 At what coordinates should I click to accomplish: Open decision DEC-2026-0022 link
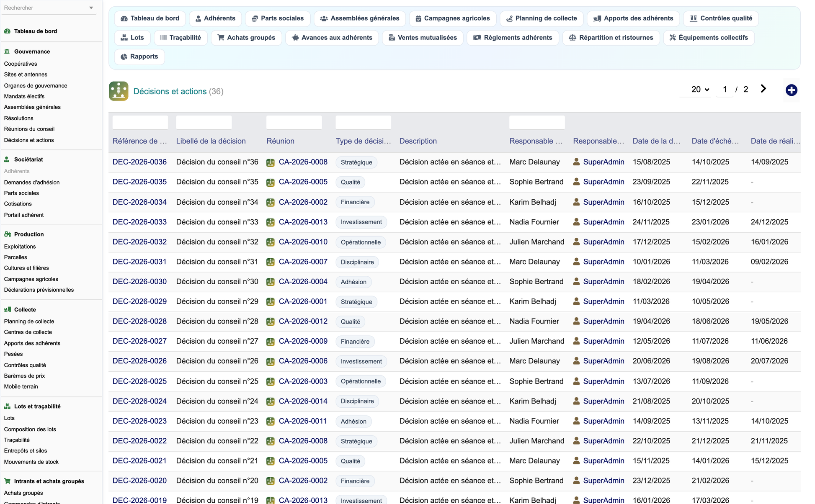(x=139, y=441)
